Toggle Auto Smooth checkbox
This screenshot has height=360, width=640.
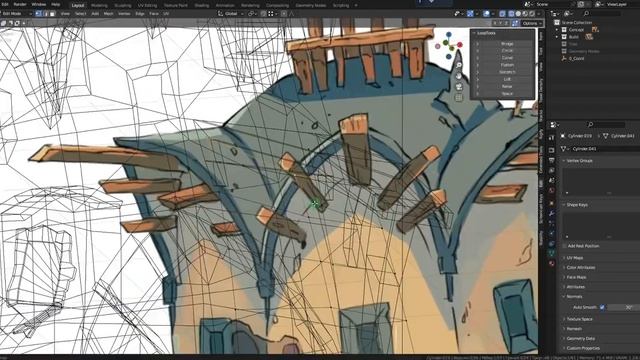pos(602,307)
